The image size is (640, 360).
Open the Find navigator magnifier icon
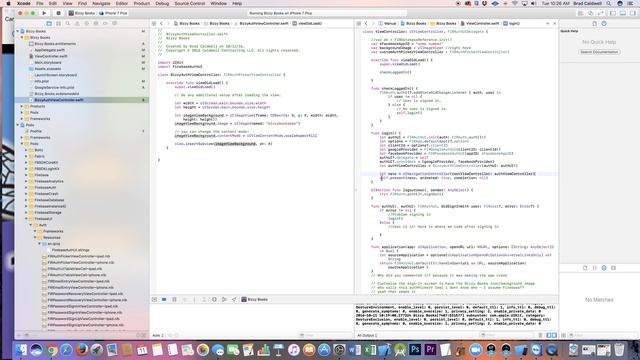(68, 24)
